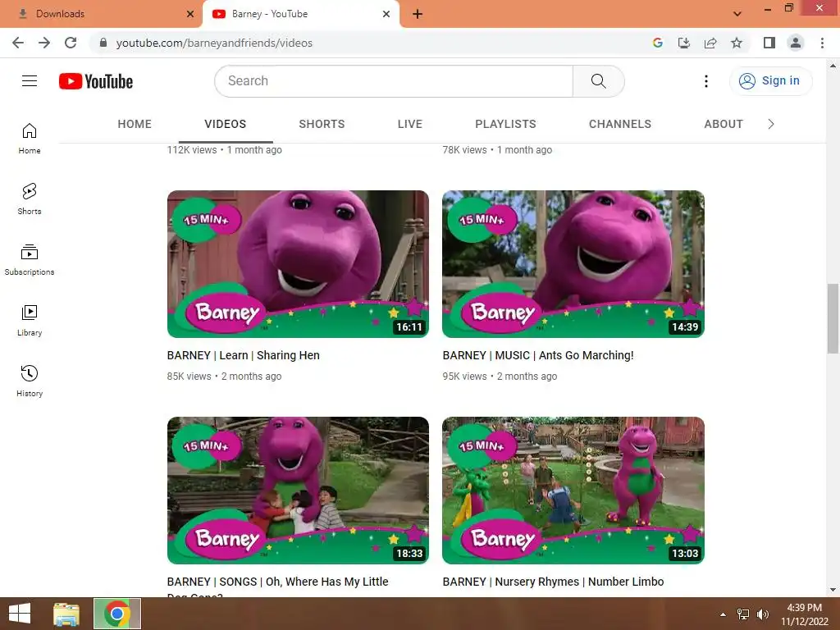Open Home in the sidebar
The image size is (840, 630).
click(30, 139)
